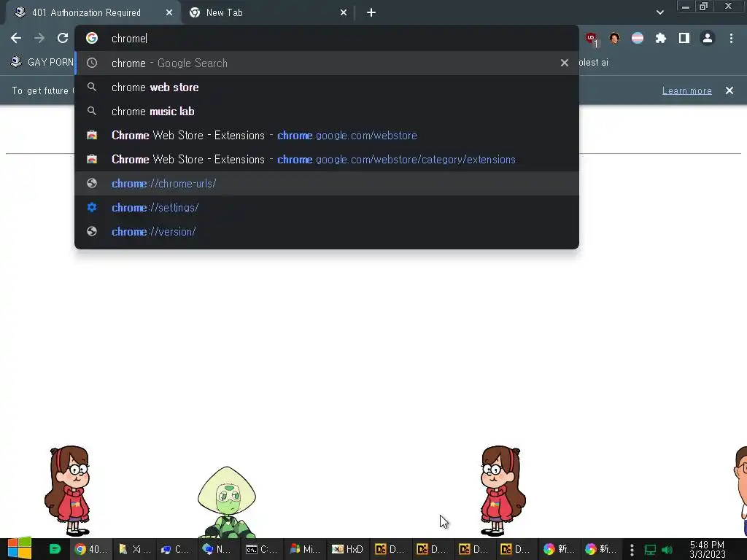
Task: Open the Extensions puzzle piece menu
Action: tap(661, 38)
